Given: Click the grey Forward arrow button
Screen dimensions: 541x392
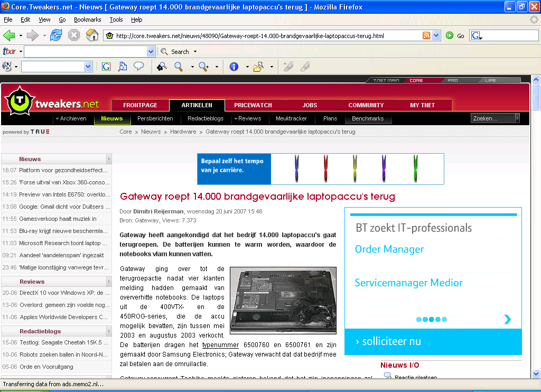Looking at the screenshot, I should point(32,35).
